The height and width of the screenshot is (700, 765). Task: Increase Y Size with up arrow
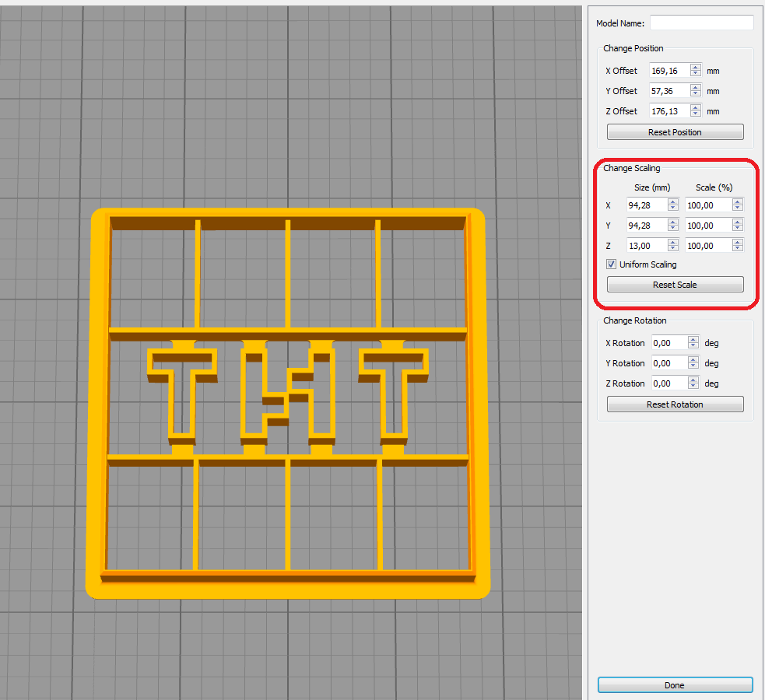pos(673,222)
